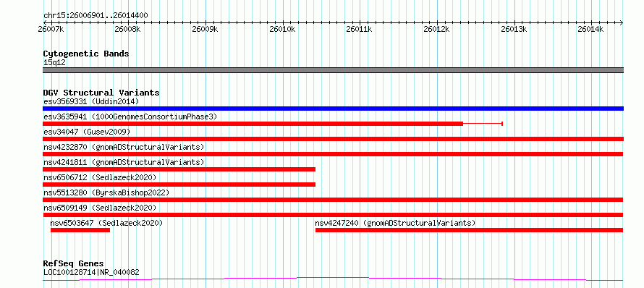
Task: Click the 15q12 band label
Action: point(54,63)
